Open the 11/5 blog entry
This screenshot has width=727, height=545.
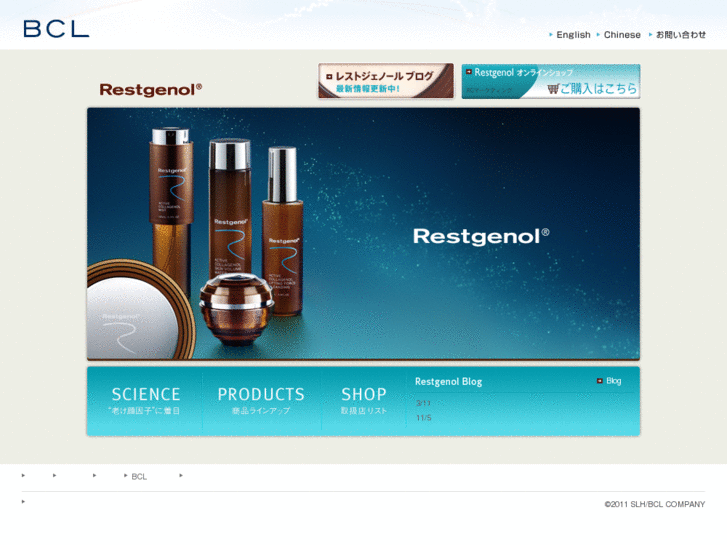tap(423, 418)
